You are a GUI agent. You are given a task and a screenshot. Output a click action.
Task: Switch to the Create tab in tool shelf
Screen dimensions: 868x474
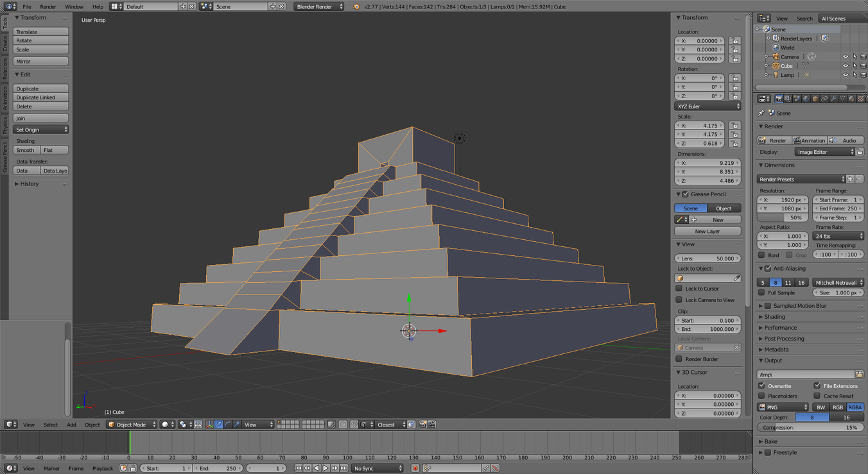[4, 44]
